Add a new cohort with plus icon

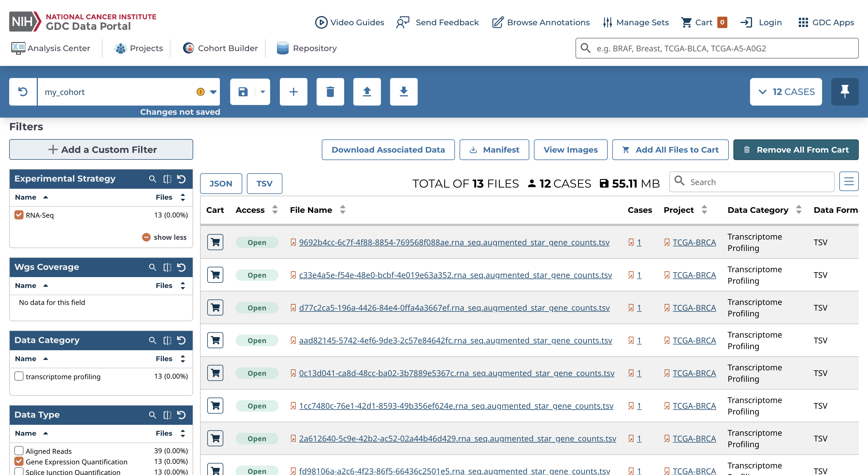(293, 92)
